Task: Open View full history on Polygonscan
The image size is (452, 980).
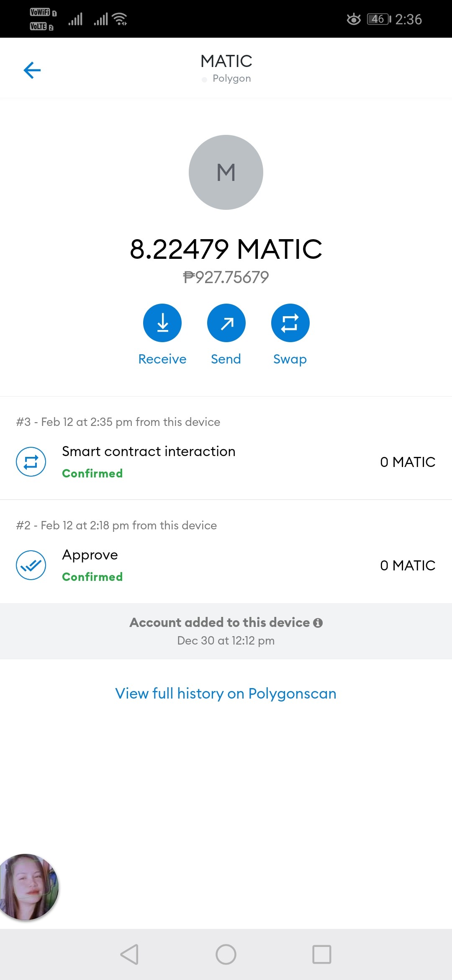Action: click(226, 694)
